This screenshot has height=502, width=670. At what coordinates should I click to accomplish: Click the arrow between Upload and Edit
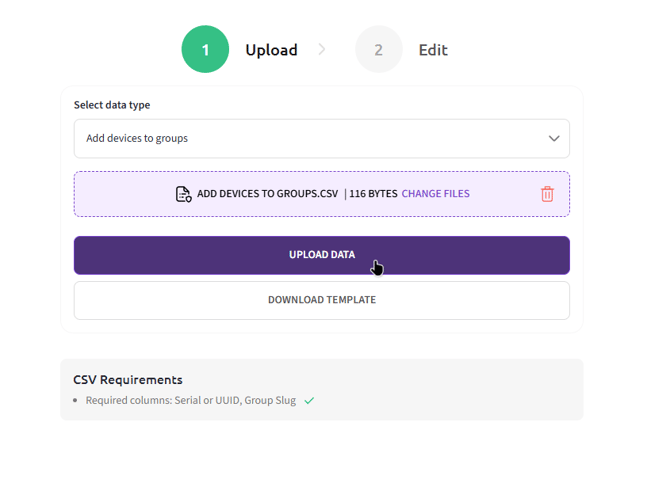pyautogui.click(x=322, y=50)
